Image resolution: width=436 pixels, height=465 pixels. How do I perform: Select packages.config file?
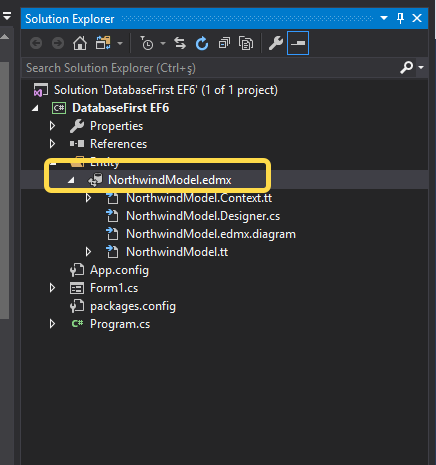coord(133,306)
